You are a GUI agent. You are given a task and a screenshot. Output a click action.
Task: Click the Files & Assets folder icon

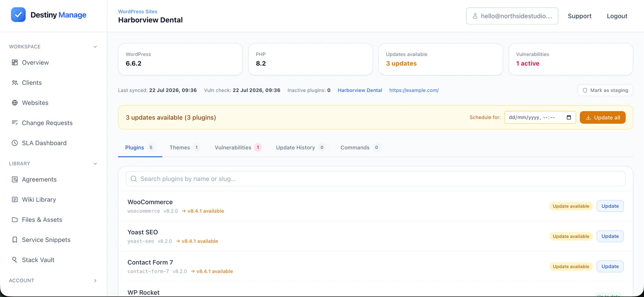tap(15, 220)
